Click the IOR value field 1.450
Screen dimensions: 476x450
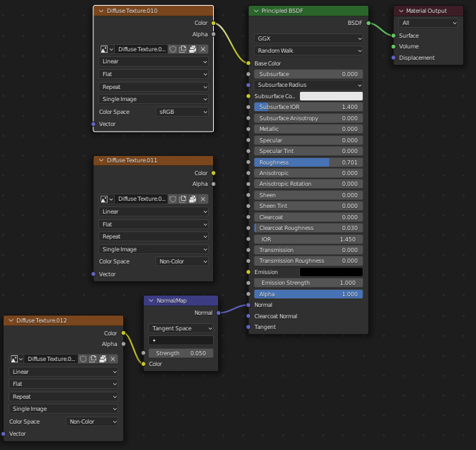(x=309, y=239)
